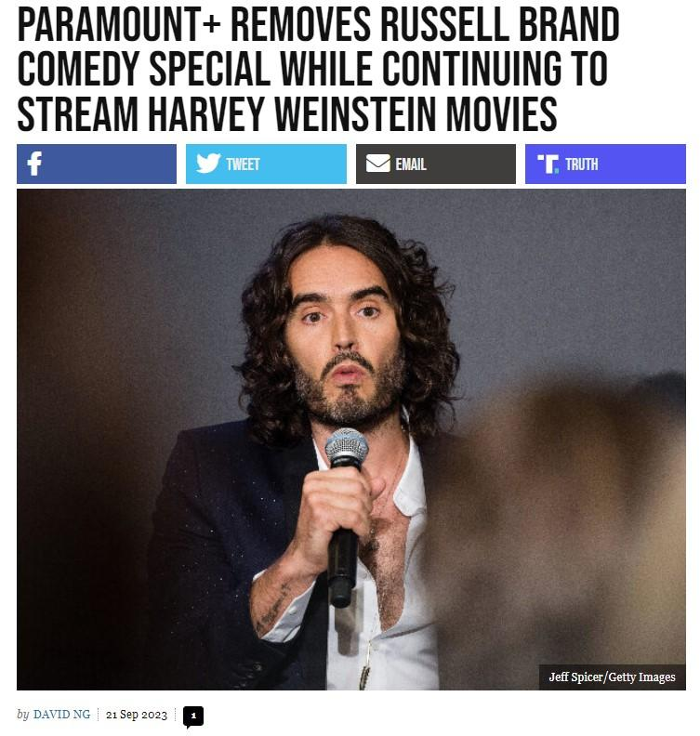Click the envelope icon in the Email button
Image resolution: width=700 pixels, height=736 pixels.
(378, 164)
